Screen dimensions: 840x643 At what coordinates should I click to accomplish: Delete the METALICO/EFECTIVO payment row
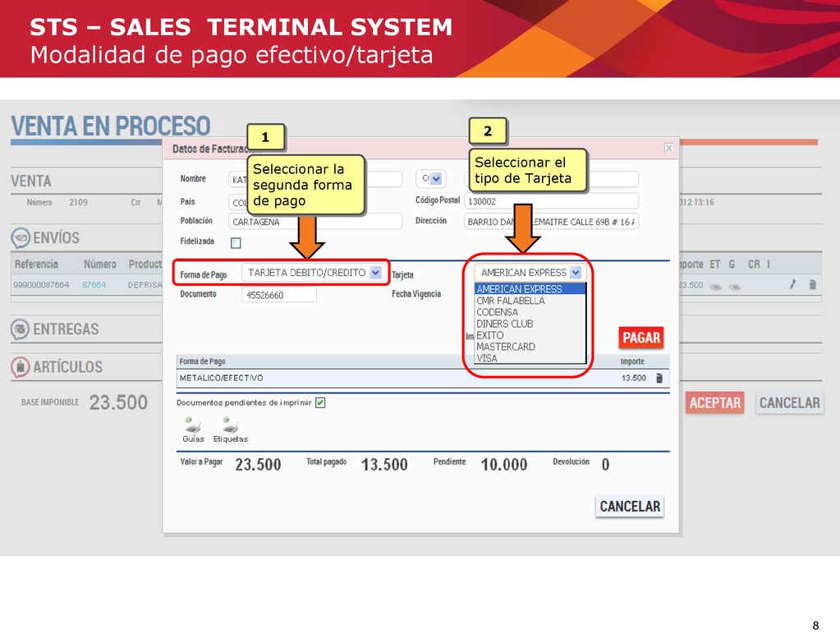coord(659,378)
